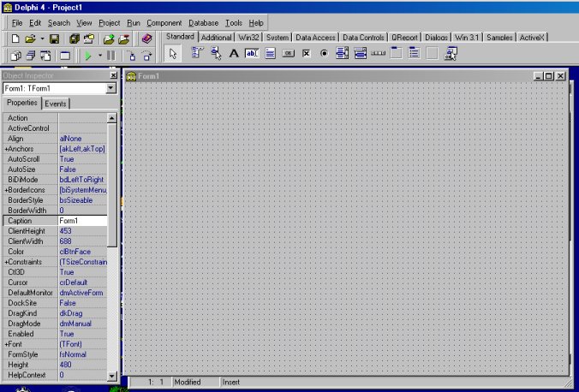Screen dimensions: 579x392
Task: Click Object Inspector scrollbar down arrow
Action: 111,376
